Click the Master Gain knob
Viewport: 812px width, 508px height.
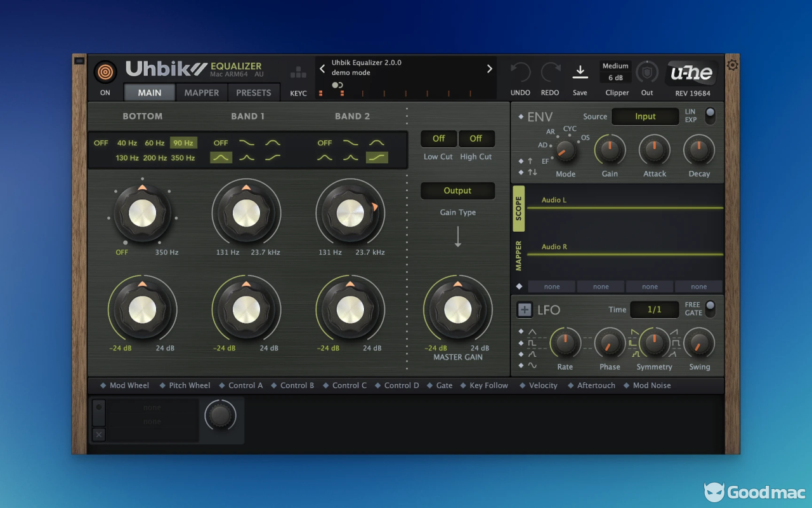click(x=457, y=310)
